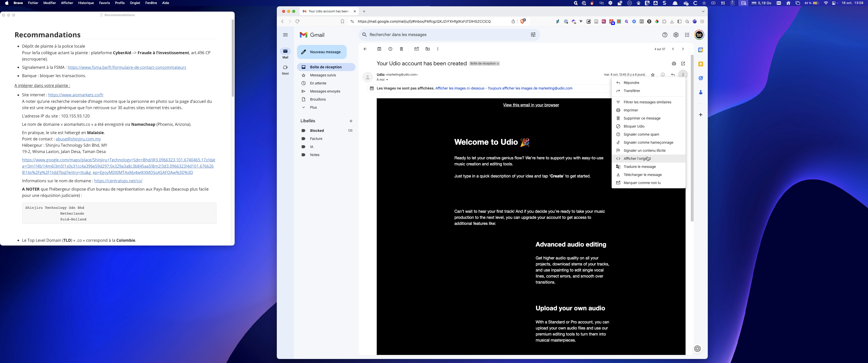Open the aiomarkets.co/fr link in Recommandations

76,95
